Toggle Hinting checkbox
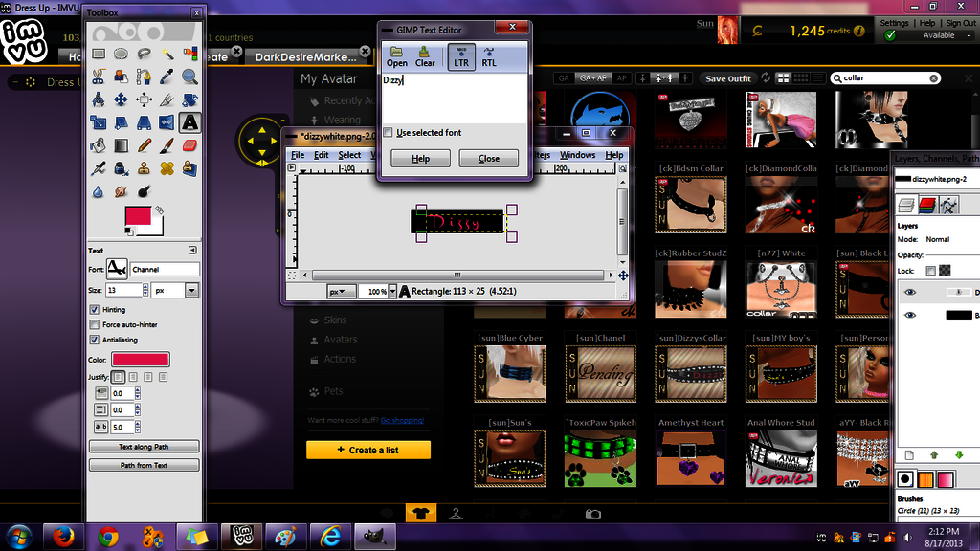This screenshot has height=551, width=980. coord(95,309)
